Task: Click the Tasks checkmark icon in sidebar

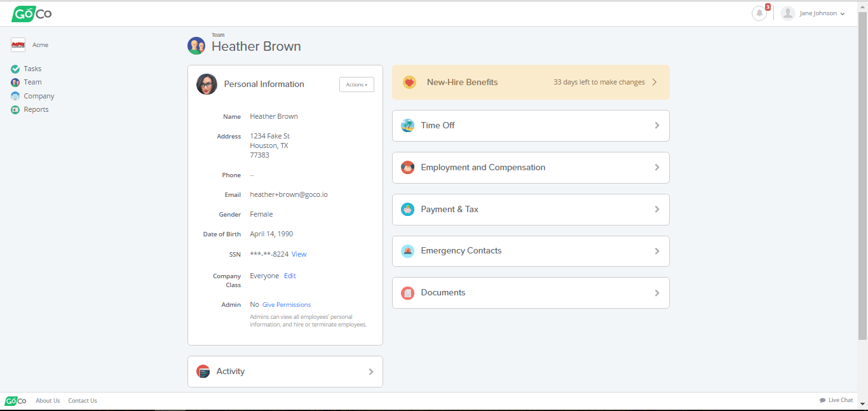Action: [15, 69]
